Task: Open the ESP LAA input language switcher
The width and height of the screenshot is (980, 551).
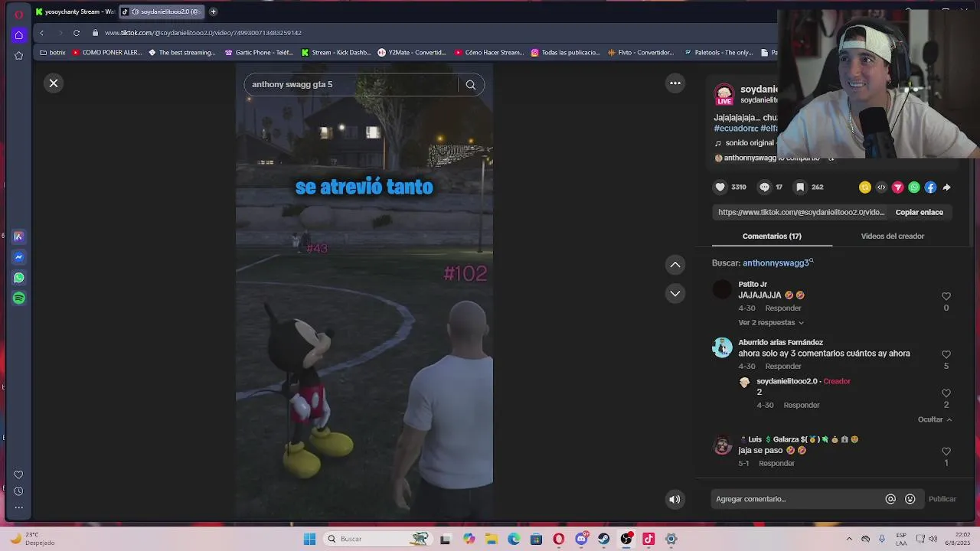Action: point(901,539)
